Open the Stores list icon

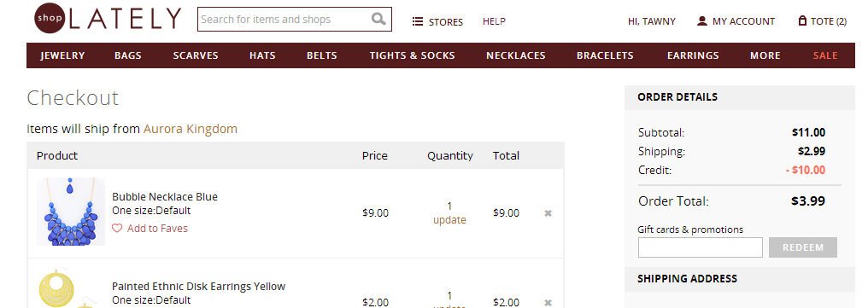coord(418,21)
